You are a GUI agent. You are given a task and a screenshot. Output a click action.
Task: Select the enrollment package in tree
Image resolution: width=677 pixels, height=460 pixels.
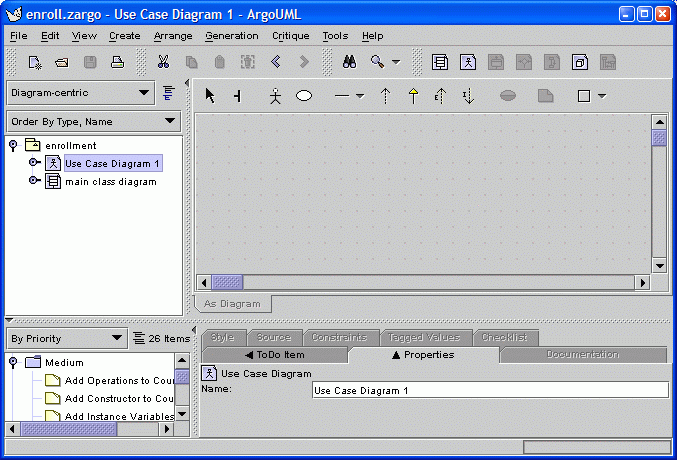70,146
